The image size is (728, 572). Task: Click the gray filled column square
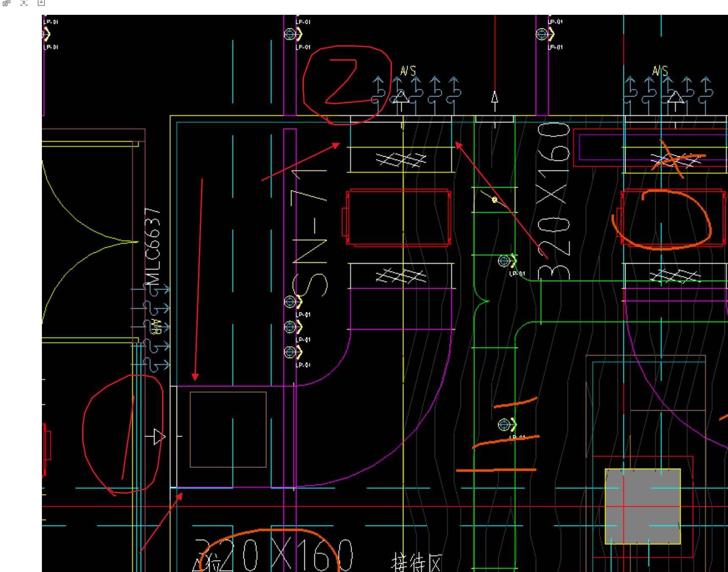click(x=643, y=506)
